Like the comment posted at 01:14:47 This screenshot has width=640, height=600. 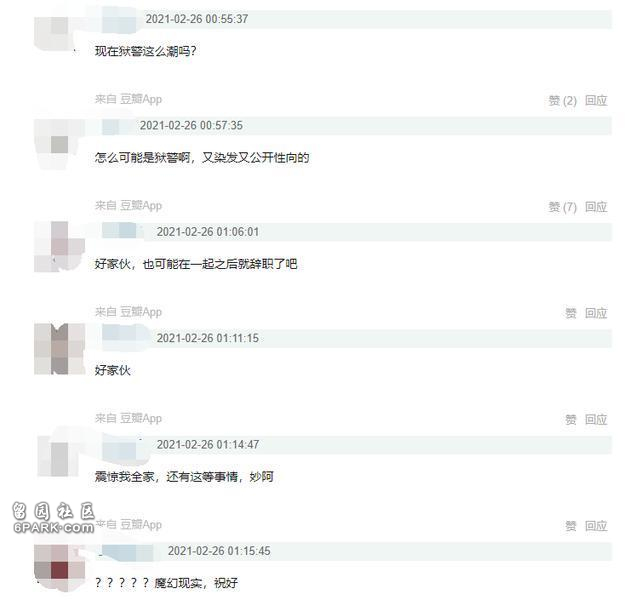pos(571,526)
